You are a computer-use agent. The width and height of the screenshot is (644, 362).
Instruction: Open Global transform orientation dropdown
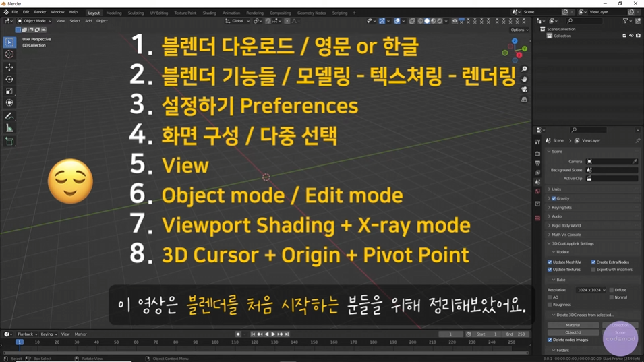click(238, 21)
